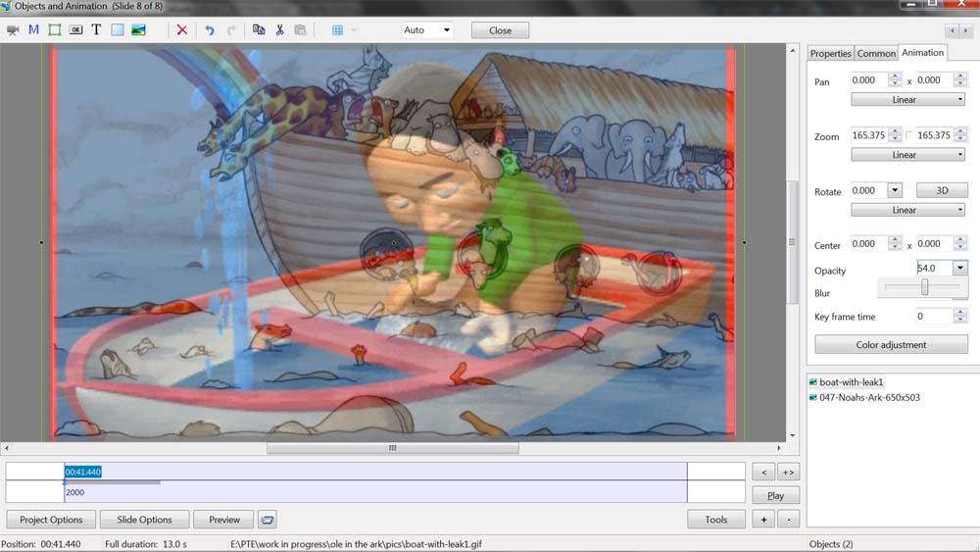Open the Color adjustment dialog
The image size is (980, 552).
point(891,344)
